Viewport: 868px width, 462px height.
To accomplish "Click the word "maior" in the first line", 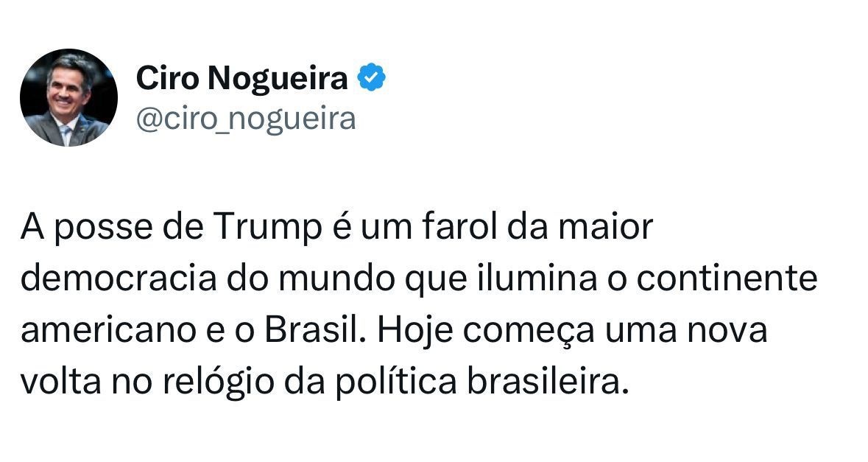I will coord(606,226).
